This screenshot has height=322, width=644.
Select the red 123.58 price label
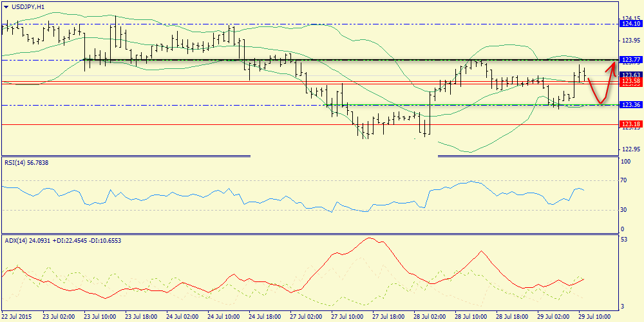(x=630, y=82)
